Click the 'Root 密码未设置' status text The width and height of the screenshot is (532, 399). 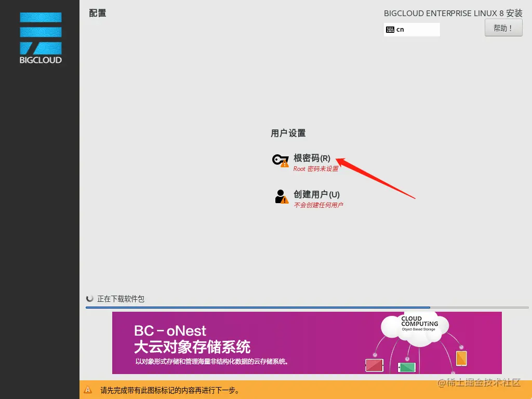315,169
